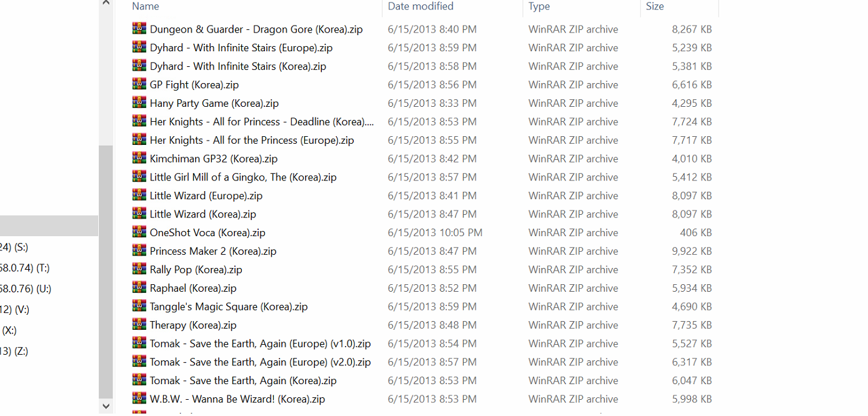
Task: Click the navigation pane scrollbar thumb
Action: (106, 272)
